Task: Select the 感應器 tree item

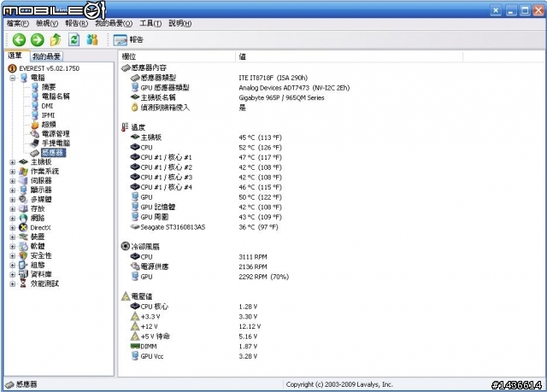Action: point(53,153)
